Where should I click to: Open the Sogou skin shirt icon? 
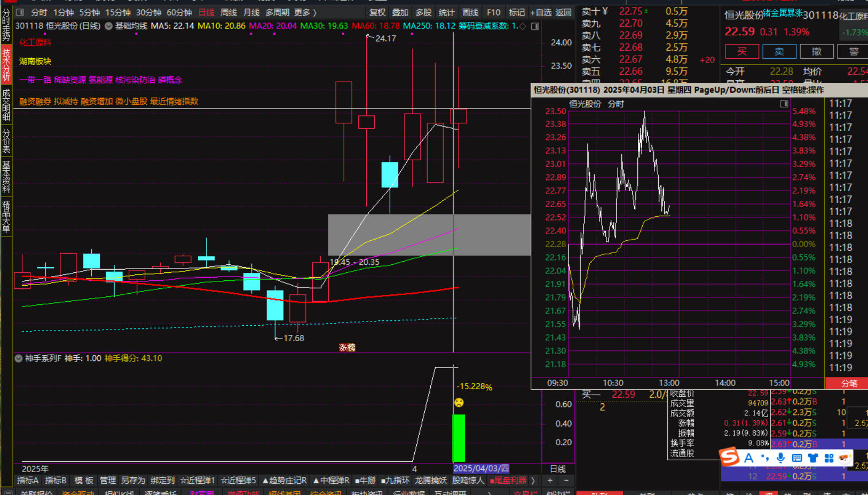(x=812, y=458)
